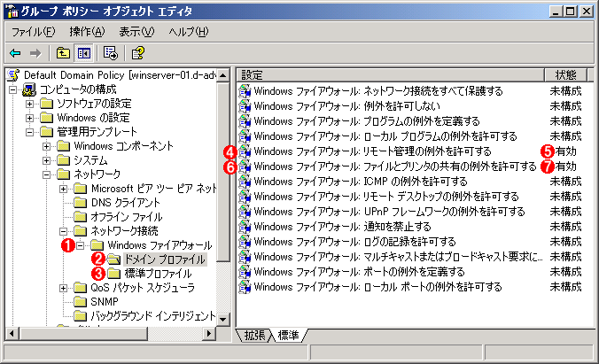This screenshot has height=364, width=599.
Task: Click policy icon for ポートの例外を定義する
Action: pos(245,272)
